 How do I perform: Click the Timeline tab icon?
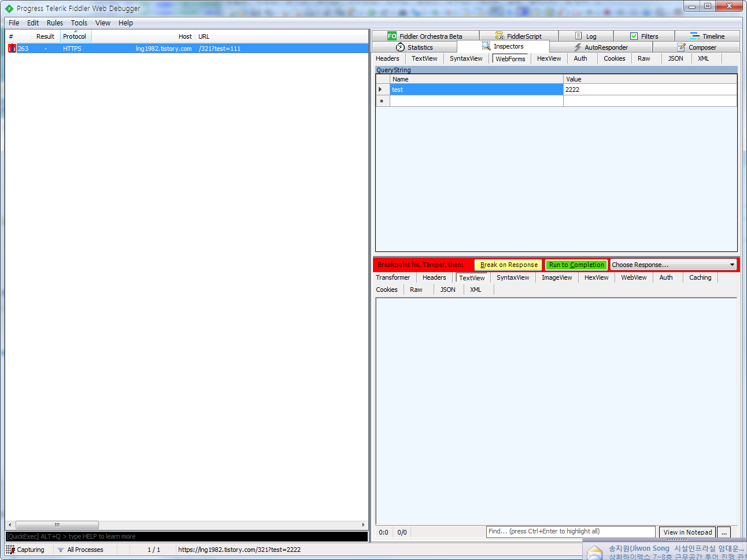click(695, 36)
